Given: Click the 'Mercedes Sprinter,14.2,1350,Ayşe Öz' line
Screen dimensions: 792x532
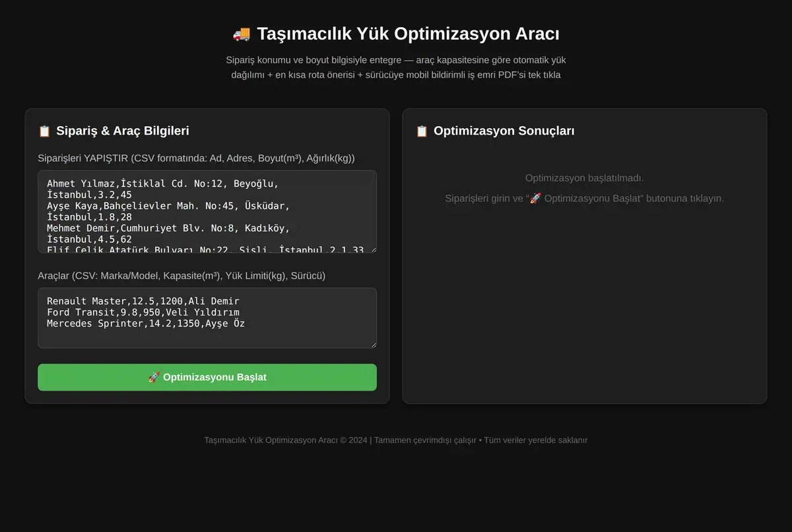Looking at the screenshot, I should pos(146,323).
